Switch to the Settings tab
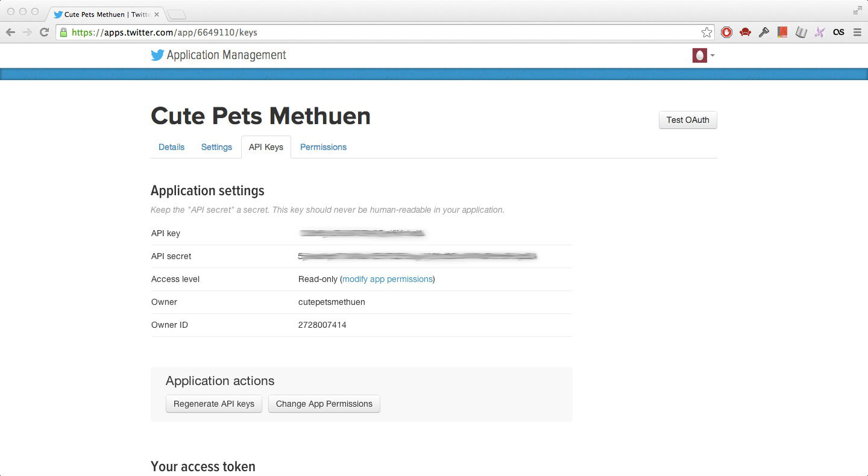868x476 pixels. click(x=216, y=147)
